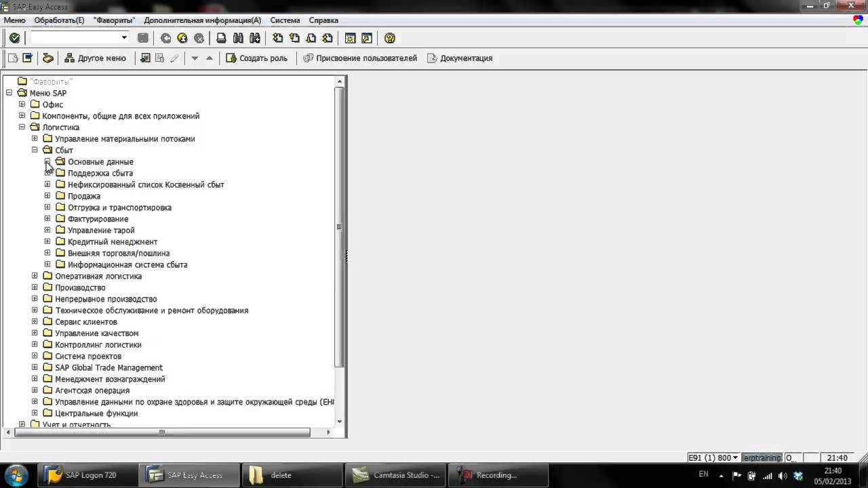Click the Создать роль button
868x488 pixels.
point(257,58)
